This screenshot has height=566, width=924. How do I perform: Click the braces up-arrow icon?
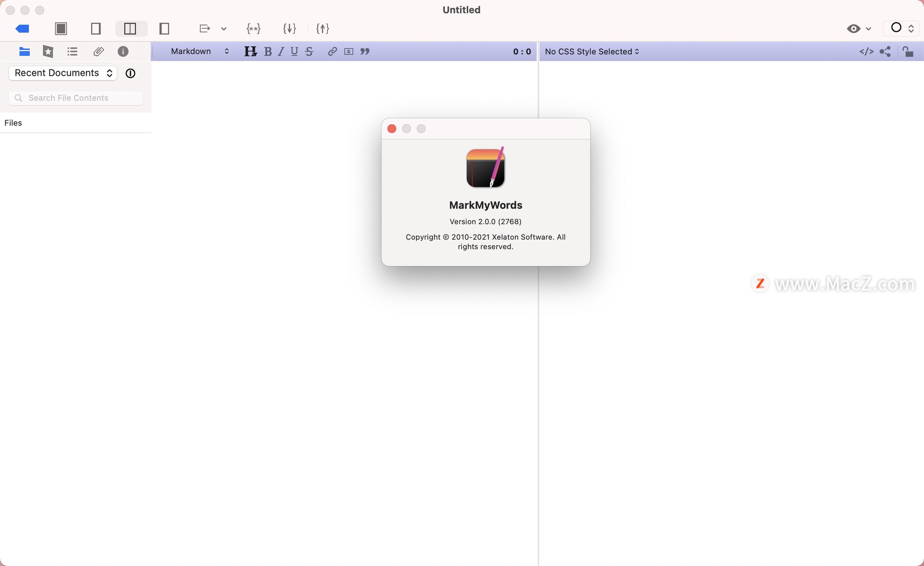coord(322,28)
